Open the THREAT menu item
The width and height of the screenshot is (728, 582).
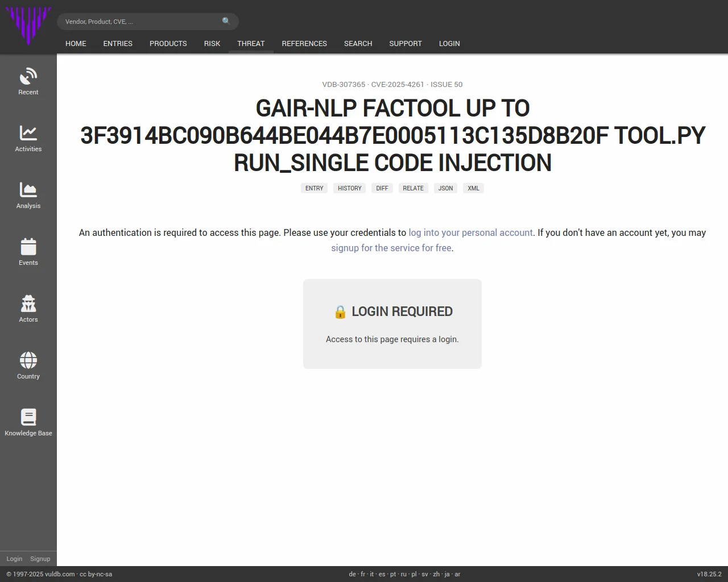pos(251,43)
